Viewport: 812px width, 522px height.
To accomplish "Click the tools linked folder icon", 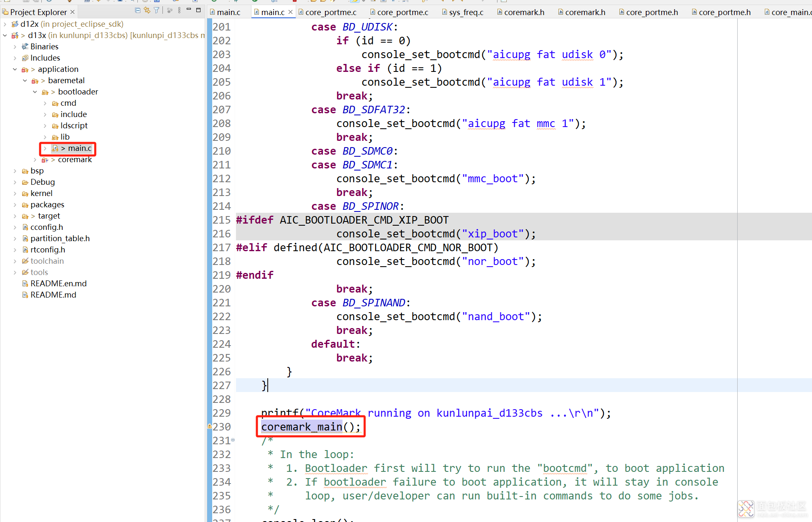I will [25, 272].
